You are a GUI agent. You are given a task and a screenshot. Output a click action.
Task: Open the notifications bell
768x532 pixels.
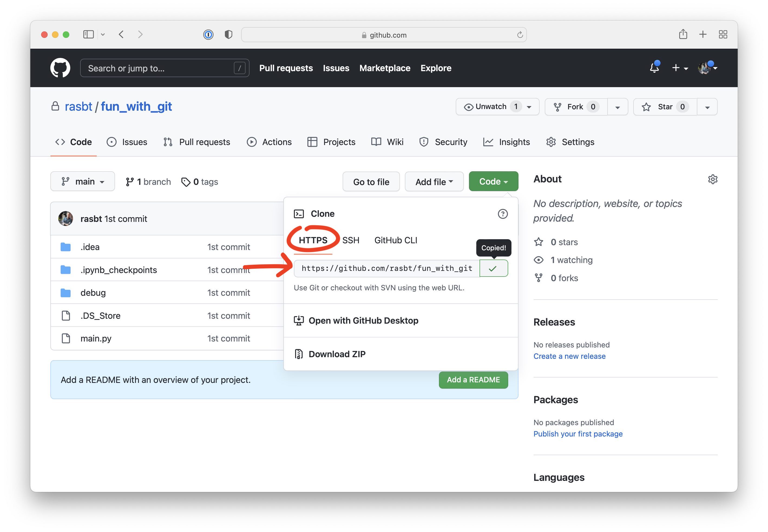(x=654, y=68)
